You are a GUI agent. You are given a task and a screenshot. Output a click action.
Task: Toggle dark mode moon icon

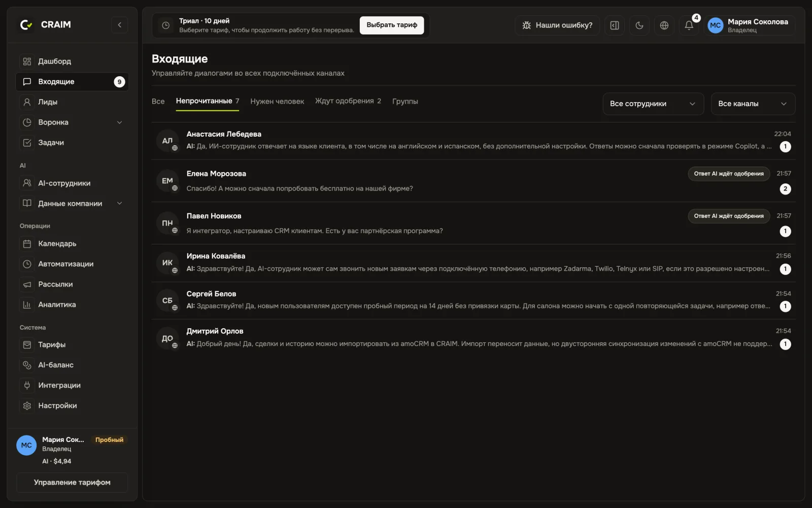tap(639, 25)
